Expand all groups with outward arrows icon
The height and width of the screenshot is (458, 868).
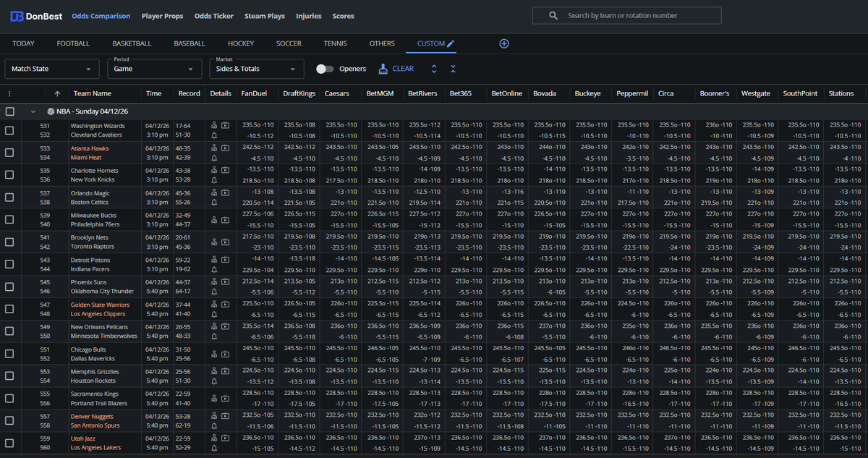click(434, 69)
